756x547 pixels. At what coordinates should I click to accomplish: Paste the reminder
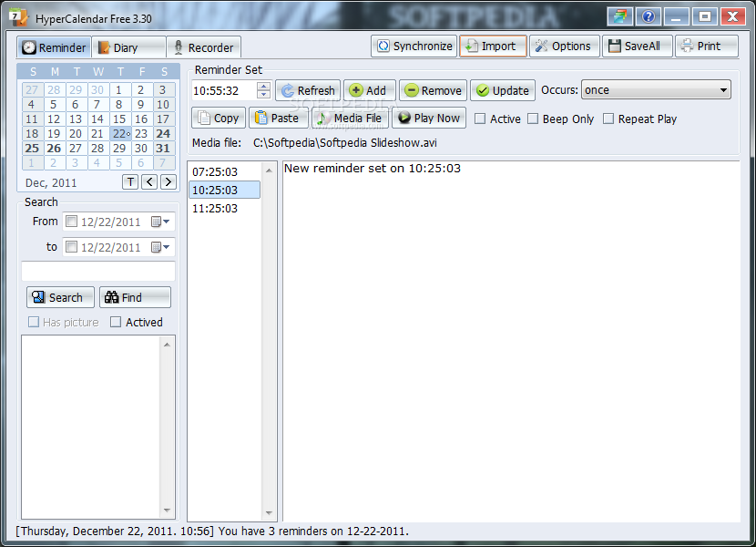coord(278,118)
